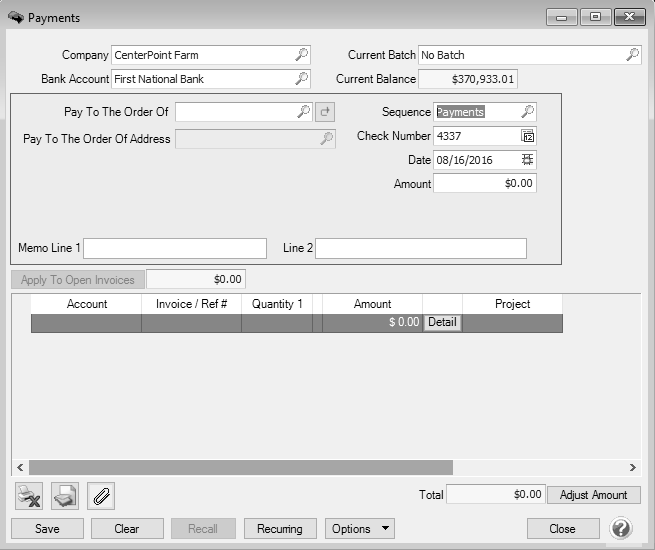
Task: Click the print check icon
Action: (x=65, y=495)
